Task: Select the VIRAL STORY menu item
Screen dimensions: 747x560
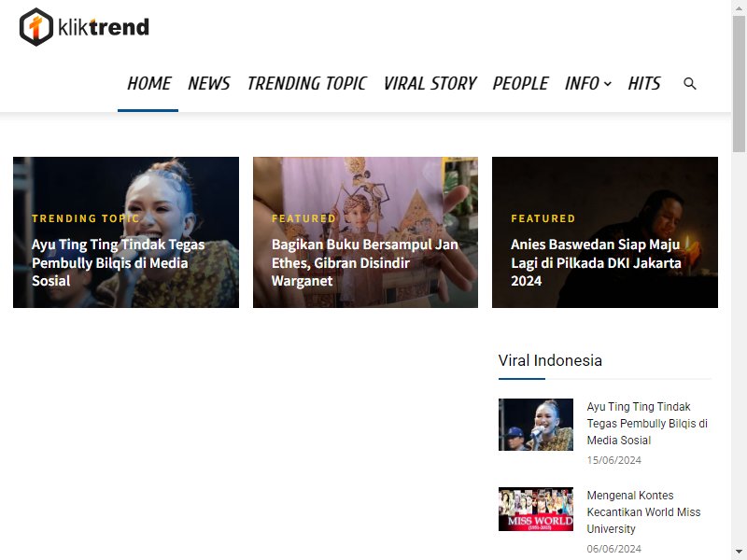Action: [430, 83]
